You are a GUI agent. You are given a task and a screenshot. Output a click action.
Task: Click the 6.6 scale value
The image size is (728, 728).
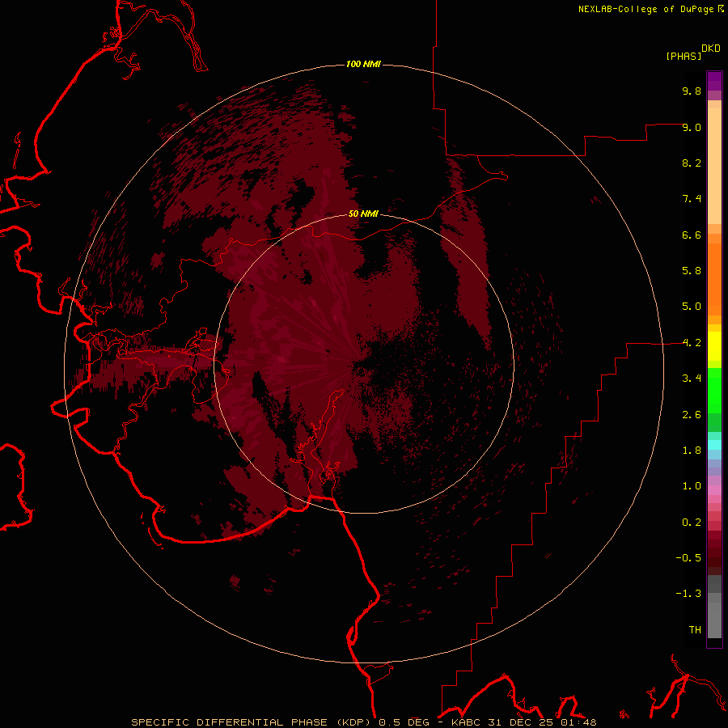pyautogui.click(x=692, y=235)
